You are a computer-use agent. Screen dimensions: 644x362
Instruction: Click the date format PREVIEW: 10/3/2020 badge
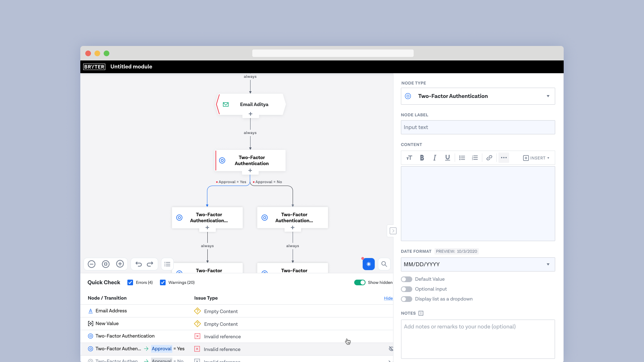[456, 251]
